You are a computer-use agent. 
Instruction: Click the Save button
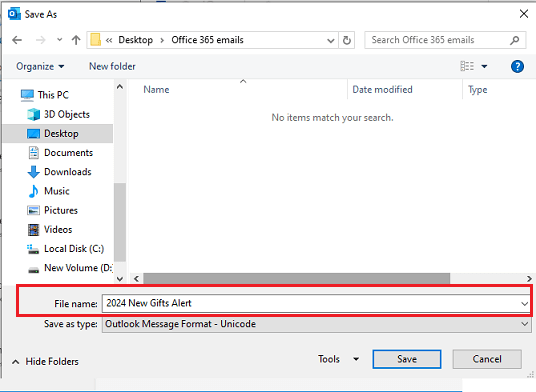click(x=407, y=359)
